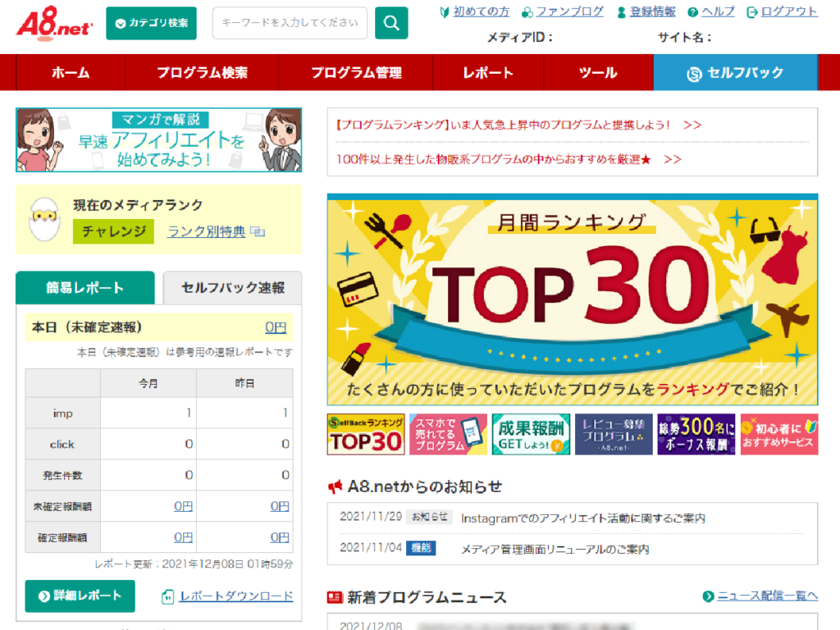Go to the ホーム menu
The width and height of the screenshot is (840, 630).
(71, 72)
